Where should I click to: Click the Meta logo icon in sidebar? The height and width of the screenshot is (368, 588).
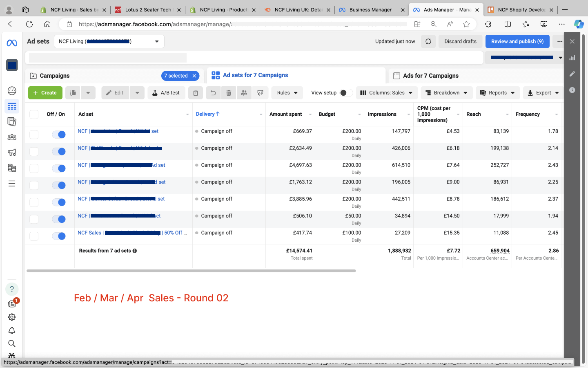(12, 43)
